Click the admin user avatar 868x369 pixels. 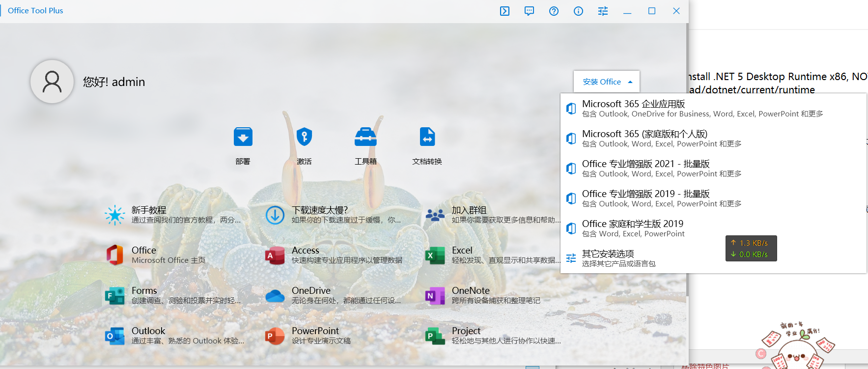click(52, 82)
